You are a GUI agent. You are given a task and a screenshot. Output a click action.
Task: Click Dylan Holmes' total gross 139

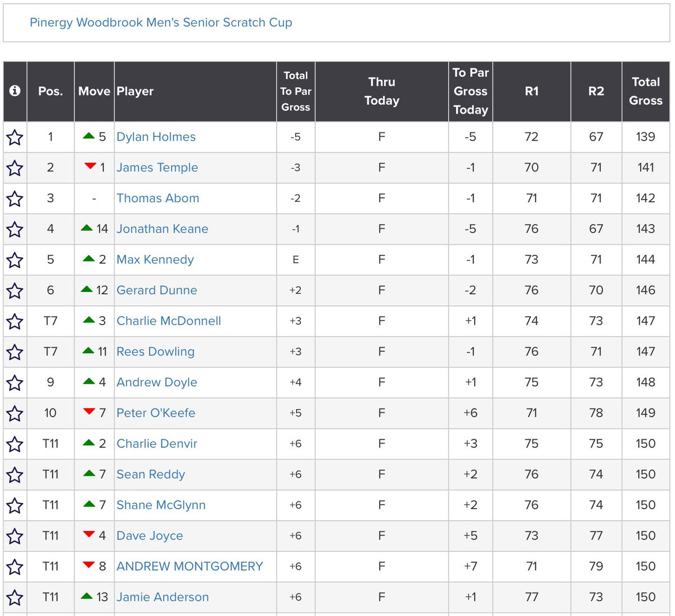pos(646,137)
